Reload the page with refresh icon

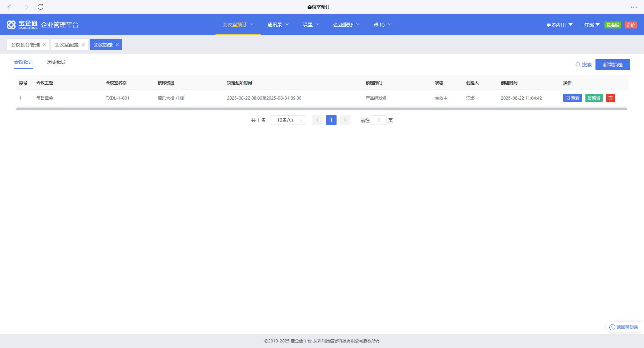[x=41, y=7]
